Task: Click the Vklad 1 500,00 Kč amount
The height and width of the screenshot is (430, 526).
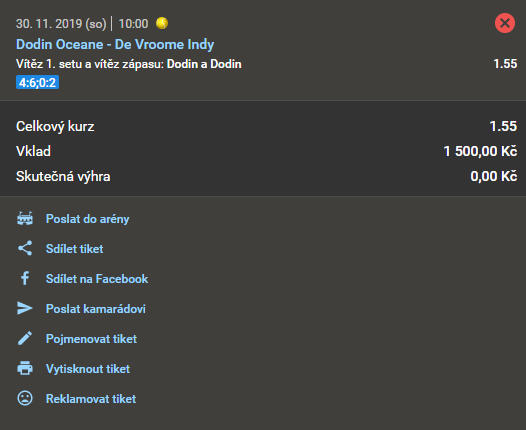Action: tap(480, 151)
